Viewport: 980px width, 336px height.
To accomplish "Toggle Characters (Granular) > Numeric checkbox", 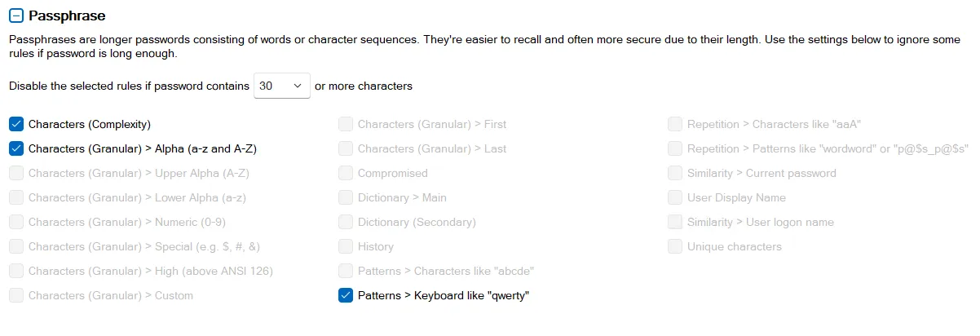I will (x=16, y=222).
